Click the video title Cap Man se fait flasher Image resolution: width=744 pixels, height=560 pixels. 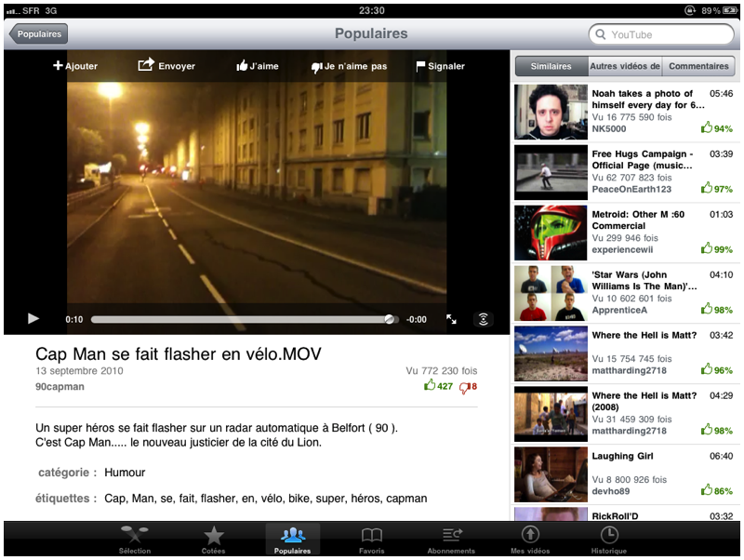coord(179,354)
